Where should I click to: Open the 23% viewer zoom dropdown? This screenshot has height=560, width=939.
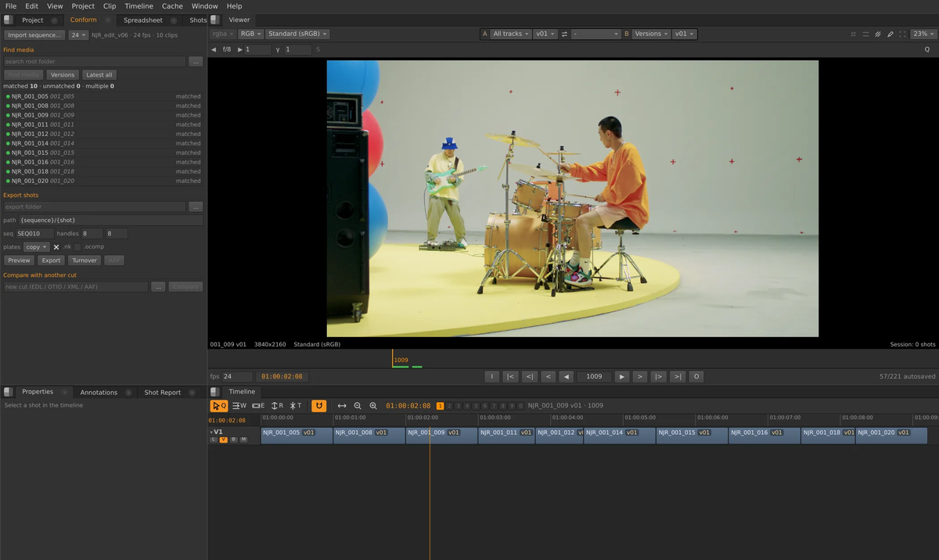[x=923, y=34]
